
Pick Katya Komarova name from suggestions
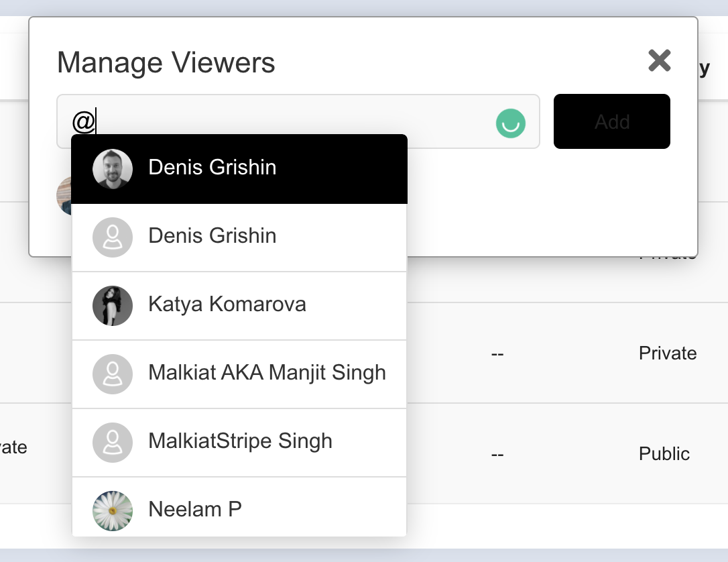[227, 304]
